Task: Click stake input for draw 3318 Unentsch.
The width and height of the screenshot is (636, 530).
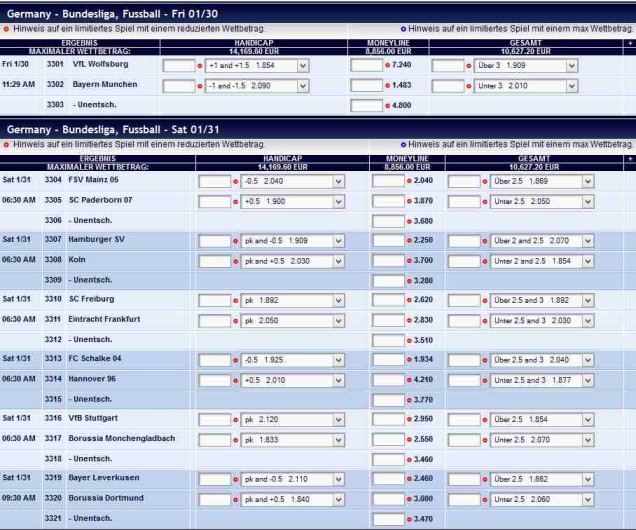Action: (x=388, y=460)
